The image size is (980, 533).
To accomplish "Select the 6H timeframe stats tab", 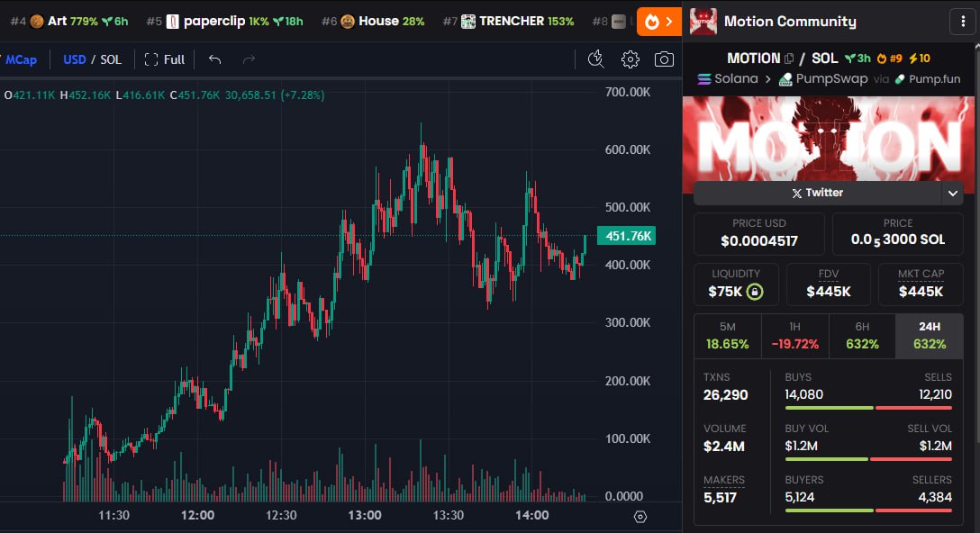I will 863,336.
